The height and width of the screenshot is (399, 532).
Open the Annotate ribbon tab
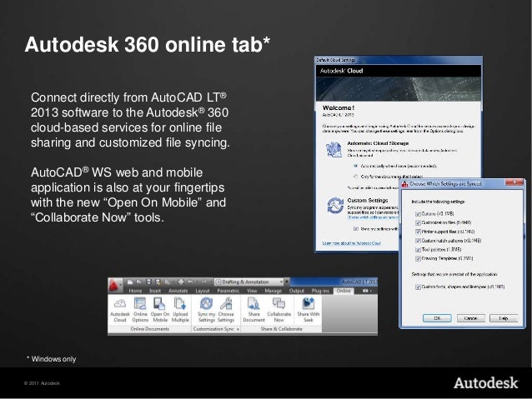coord(178,291)
